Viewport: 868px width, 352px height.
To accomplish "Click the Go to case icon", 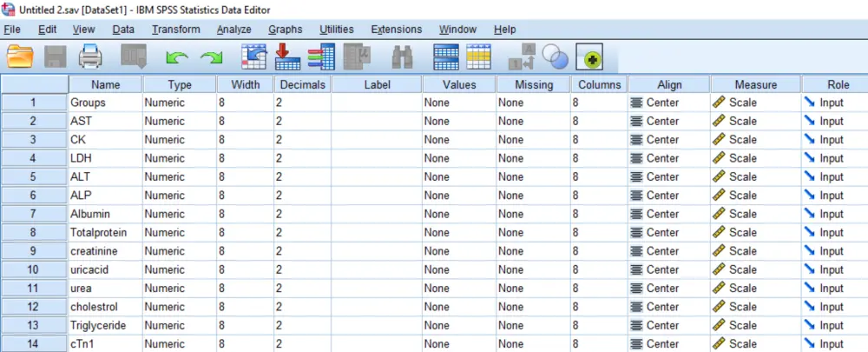I will click(x=253, y=56).
